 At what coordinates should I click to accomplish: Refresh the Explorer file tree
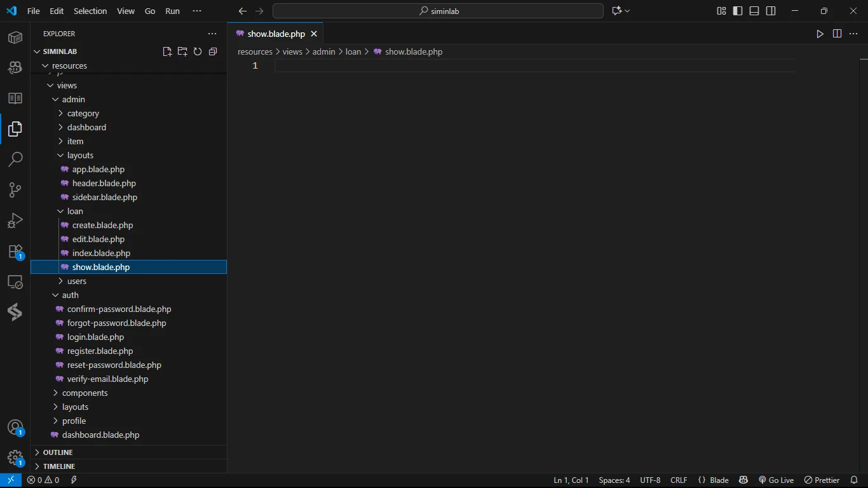198,51
